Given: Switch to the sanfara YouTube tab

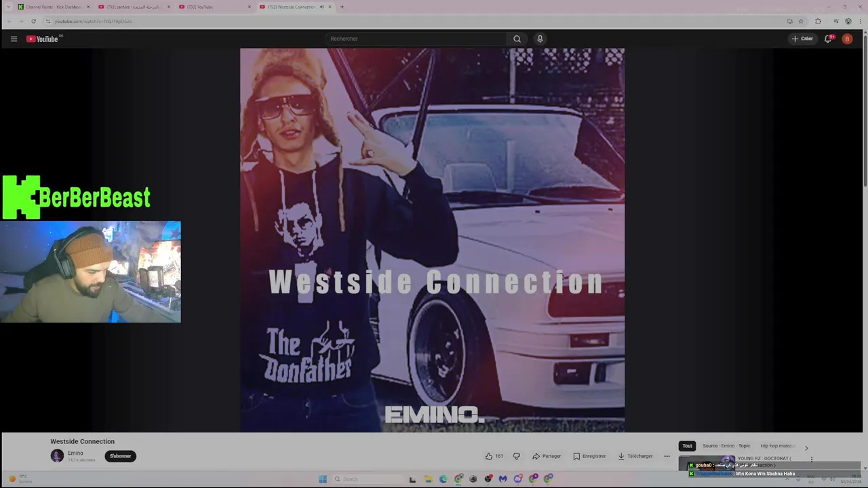Looking at the screenshot, I should pos(134,7).
